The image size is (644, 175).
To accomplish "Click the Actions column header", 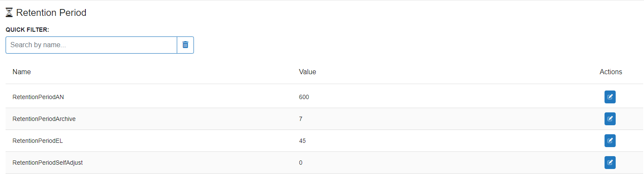I will [x=611, y=72].
